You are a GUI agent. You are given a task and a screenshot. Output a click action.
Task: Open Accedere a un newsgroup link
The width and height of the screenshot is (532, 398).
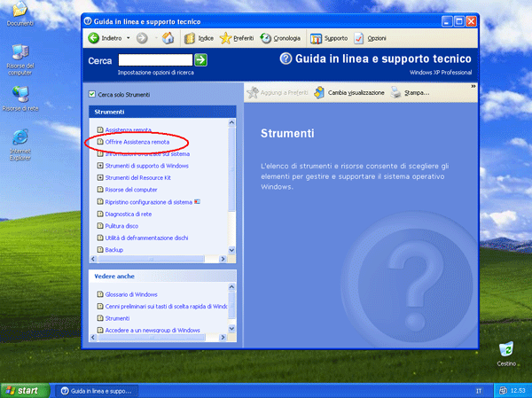tap(153, 330)
